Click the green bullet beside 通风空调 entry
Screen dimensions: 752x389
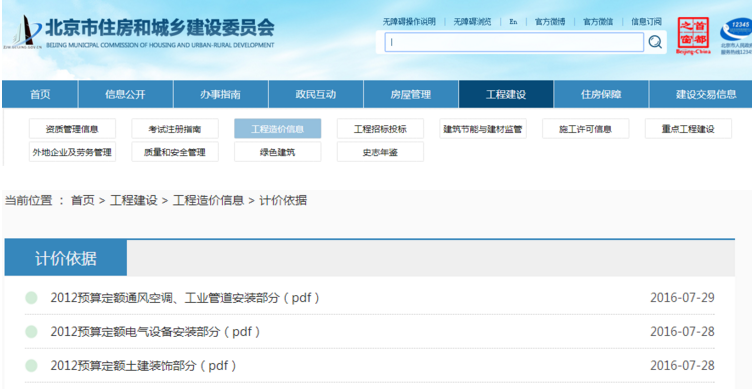tap(31, 298)
